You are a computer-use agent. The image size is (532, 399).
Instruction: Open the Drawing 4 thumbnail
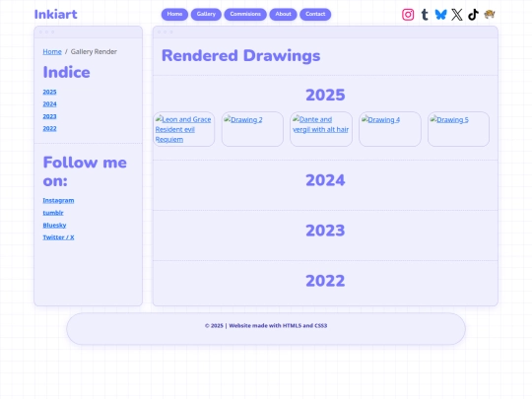(390, 129)
